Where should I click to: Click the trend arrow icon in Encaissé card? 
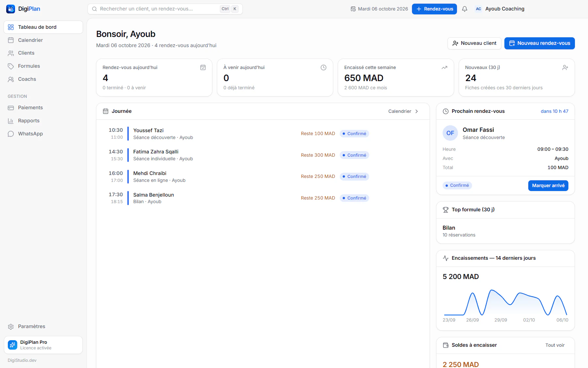(444, 67)
